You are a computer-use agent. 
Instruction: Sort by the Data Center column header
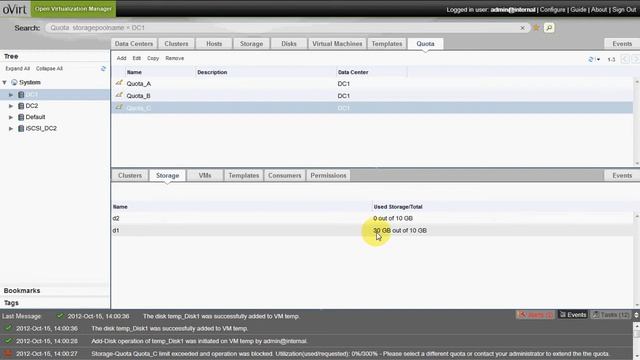[x=353, y=72]
